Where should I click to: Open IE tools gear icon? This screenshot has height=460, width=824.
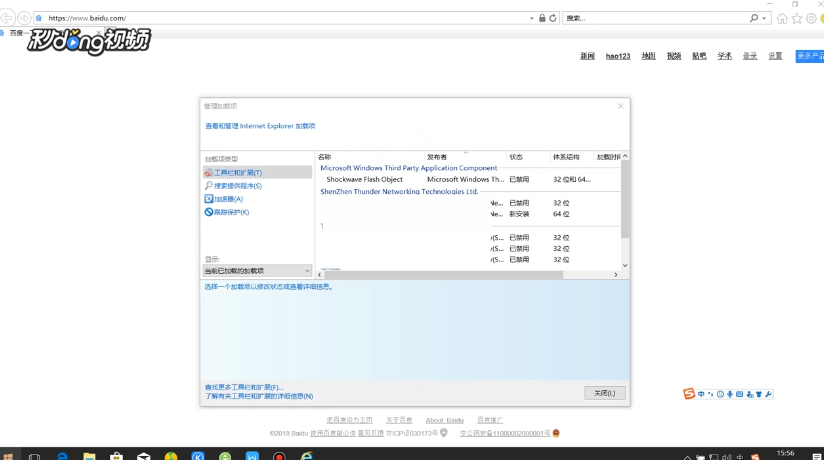[x=811, y=18]
